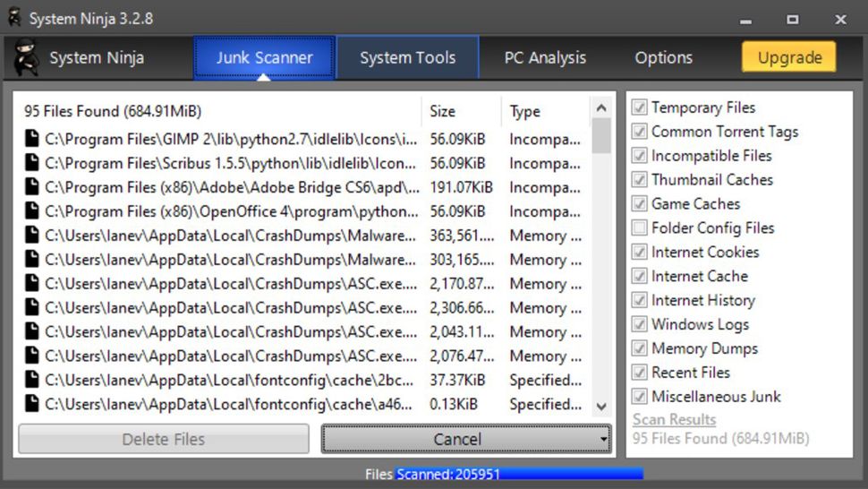
Task: Open the PC Analysis tab
Action: click(x=545, y=57)
